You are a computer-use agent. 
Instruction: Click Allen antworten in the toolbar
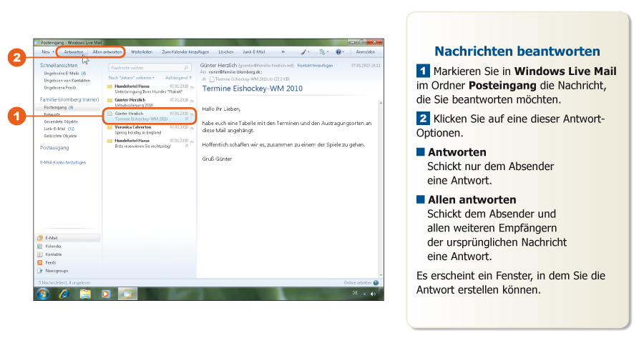(x=107, y=52)
